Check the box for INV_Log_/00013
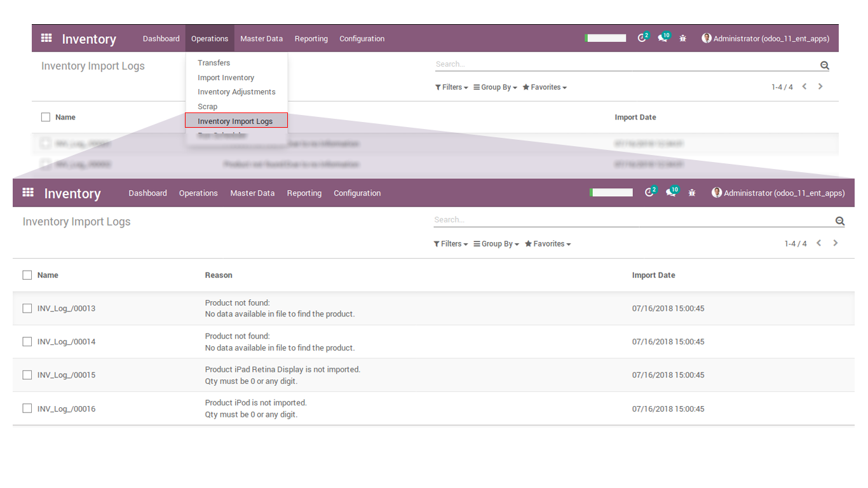This screenshot has width=868, height=488. pyautogui.click(x=27, y=308)
